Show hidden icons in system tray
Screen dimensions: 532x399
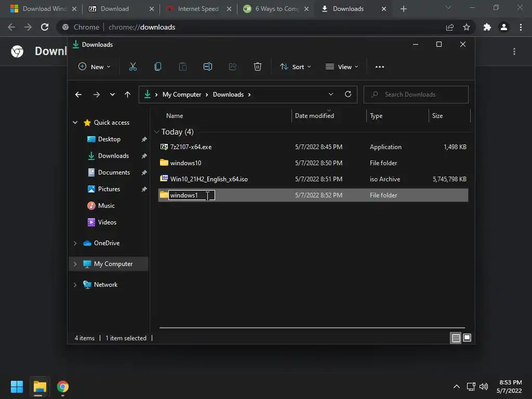coord(457,387)
